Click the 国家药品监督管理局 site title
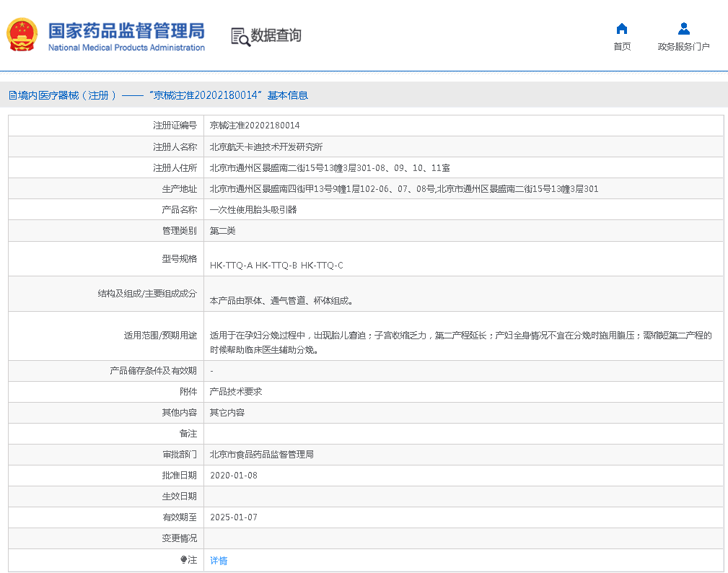 coord(126,32)
